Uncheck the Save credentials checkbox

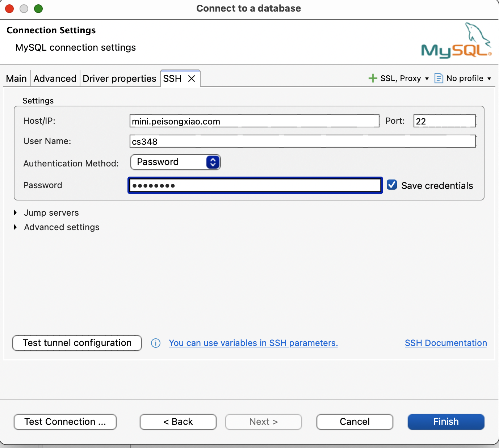[392, 185]
